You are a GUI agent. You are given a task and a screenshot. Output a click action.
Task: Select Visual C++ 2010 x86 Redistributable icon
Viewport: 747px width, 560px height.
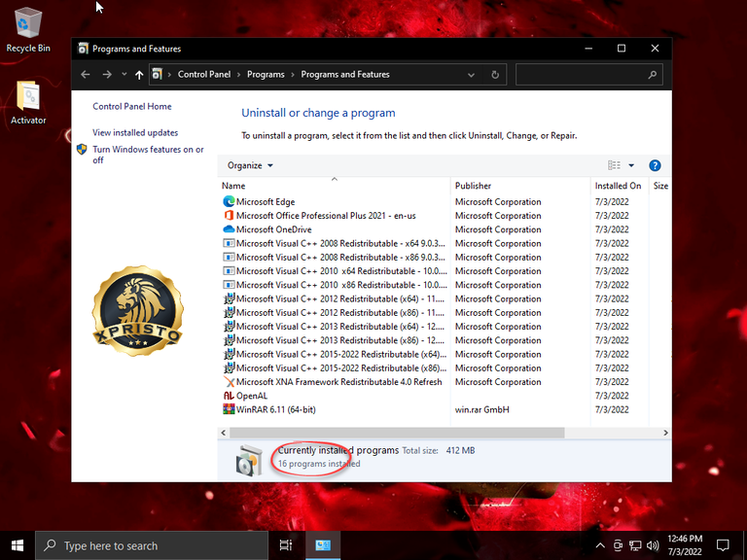click(229, 284)
